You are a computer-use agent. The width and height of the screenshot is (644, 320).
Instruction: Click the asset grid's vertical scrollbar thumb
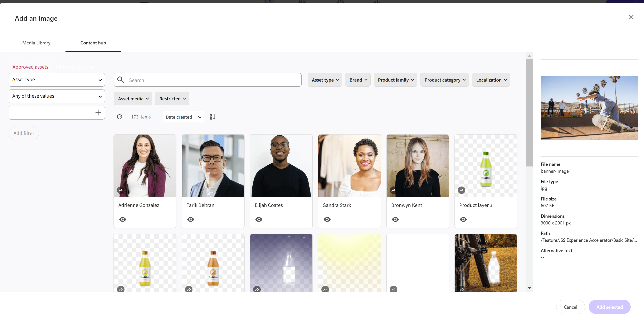pyautogui.click(x=529, y=112)
